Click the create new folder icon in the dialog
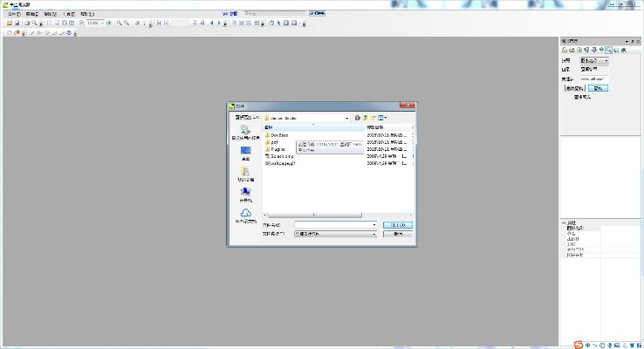644x349 pixels. coord(373,117)
